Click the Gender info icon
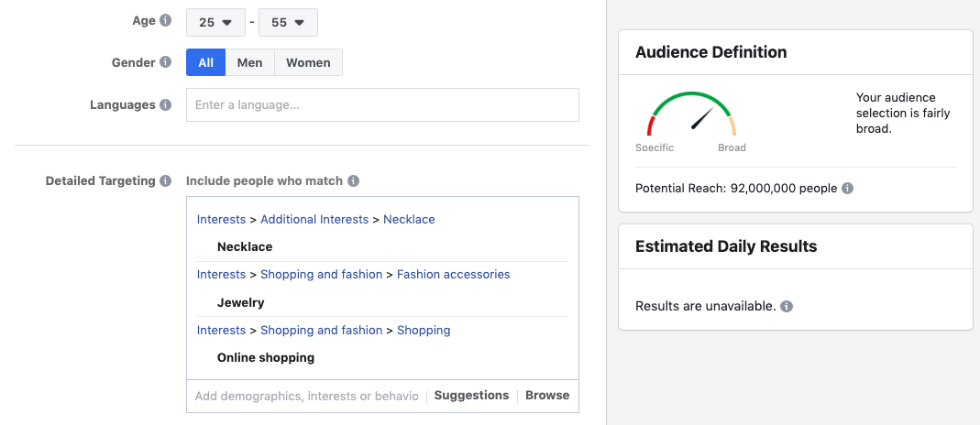The height and width of the screenshot is (425, 980). 165,62
